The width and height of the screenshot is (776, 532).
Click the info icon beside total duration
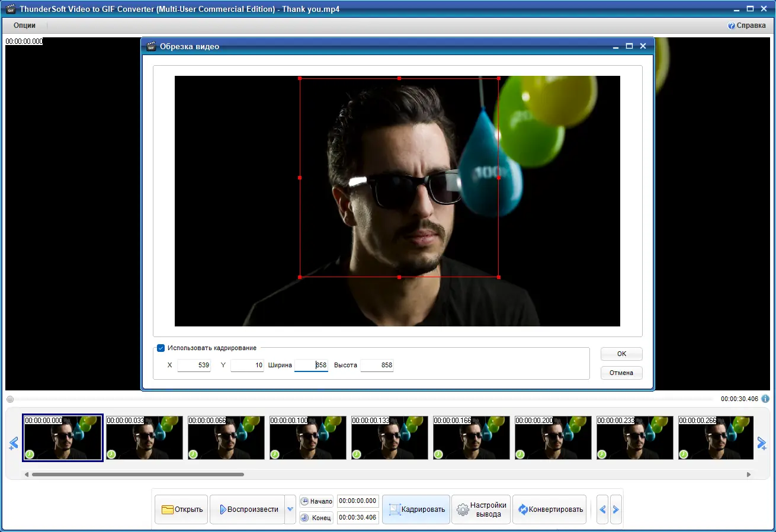(765, 399)
